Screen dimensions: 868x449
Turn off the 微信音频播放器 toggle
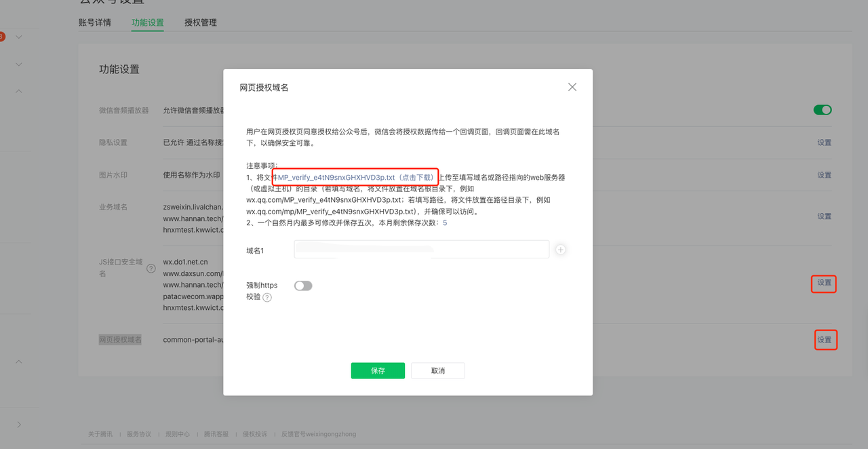pyautogui.click(x=823, y=110)
